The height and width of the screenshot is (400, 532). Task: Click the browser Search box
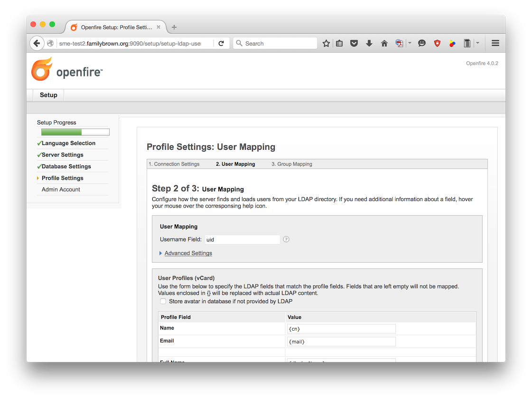275,43
